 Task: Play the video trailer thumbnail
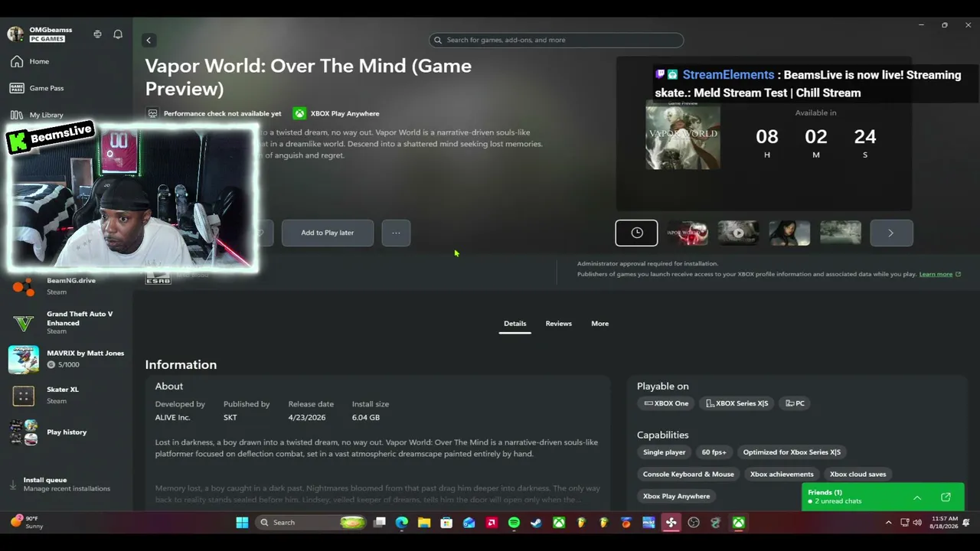click(x=738, y=233)
